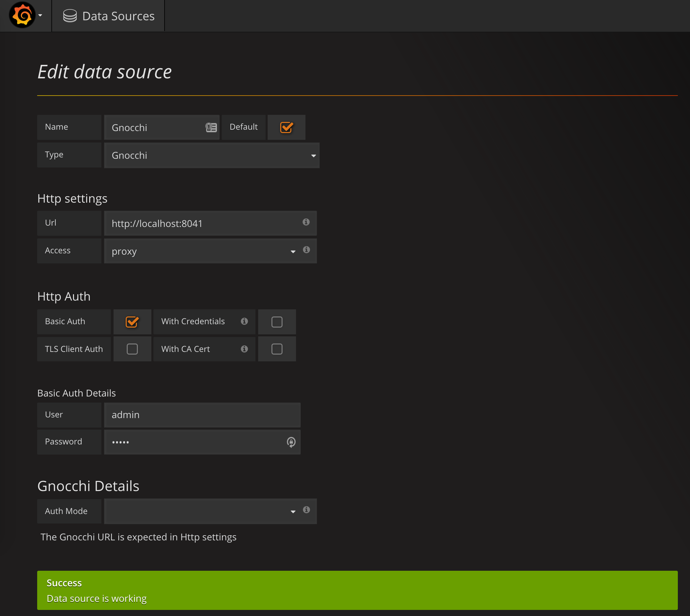
Task: Click the With Credentials info icon
Action: (x=244, y=321)
